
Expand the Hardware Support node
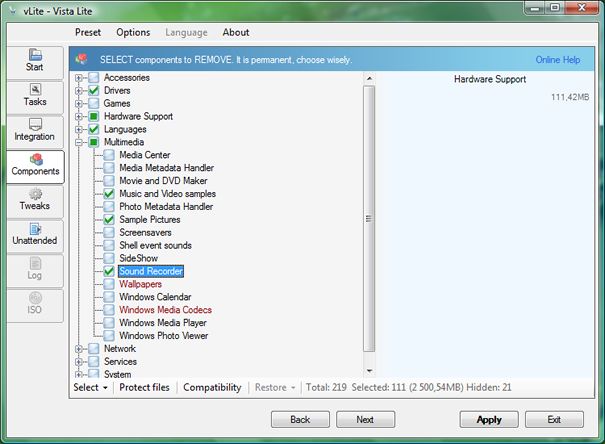tap(79, 116)
